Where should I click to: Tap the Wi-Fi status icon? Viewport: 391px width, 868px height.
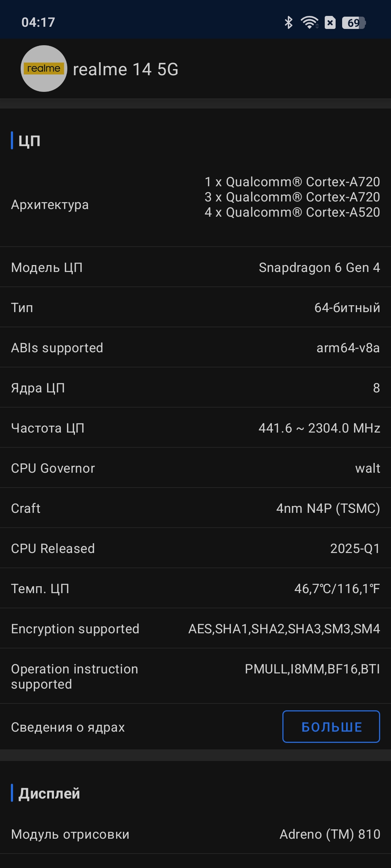[310, 23]
